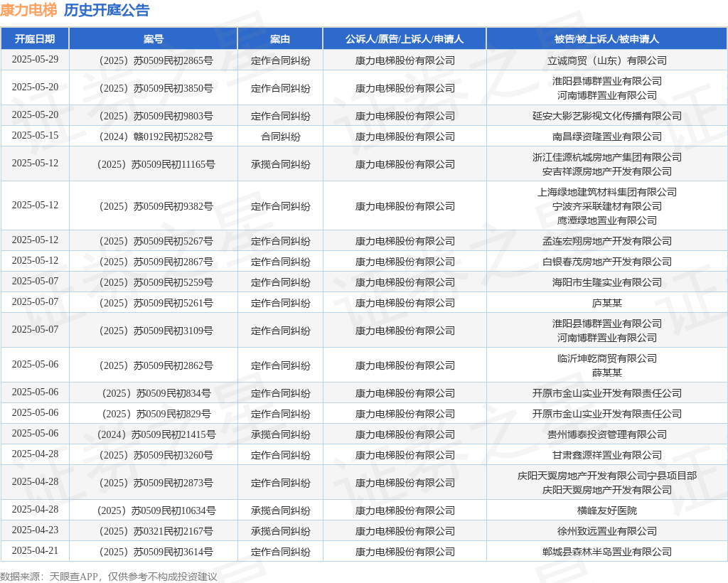Viewport: 728px width, 583px height.
Task: Select case number (2025)苏0509民初3614号
Action: tap(156, 552)
